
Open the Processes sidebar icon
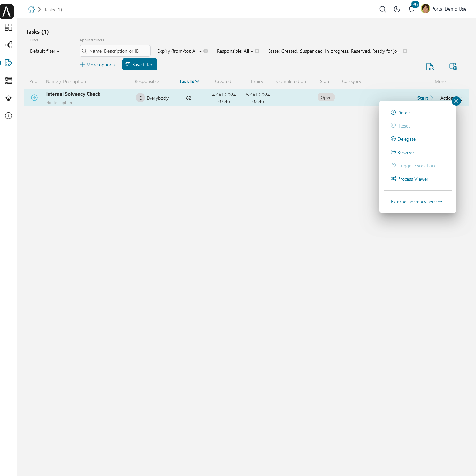[x=8, y=45]
